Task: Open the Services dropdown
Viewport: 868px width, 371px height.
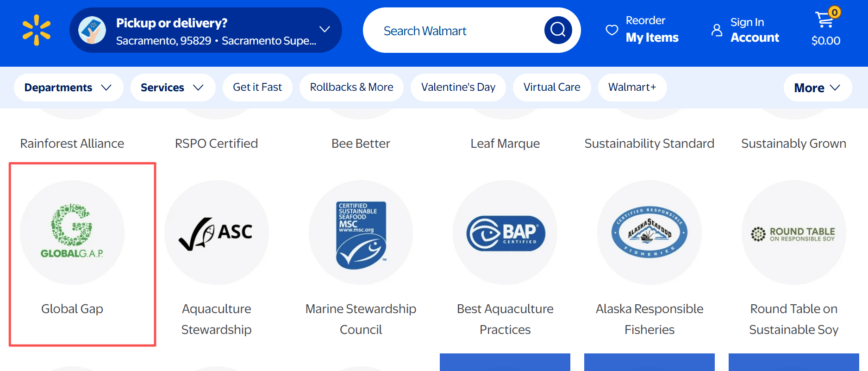Action: point(172,88)
